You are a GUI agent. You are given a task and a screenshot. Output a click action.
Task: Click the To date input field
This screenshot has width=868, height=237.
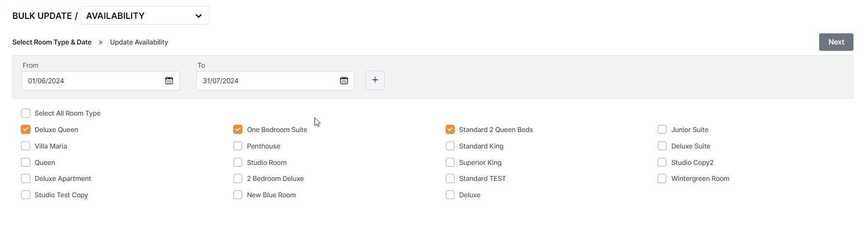pos(267,81)
